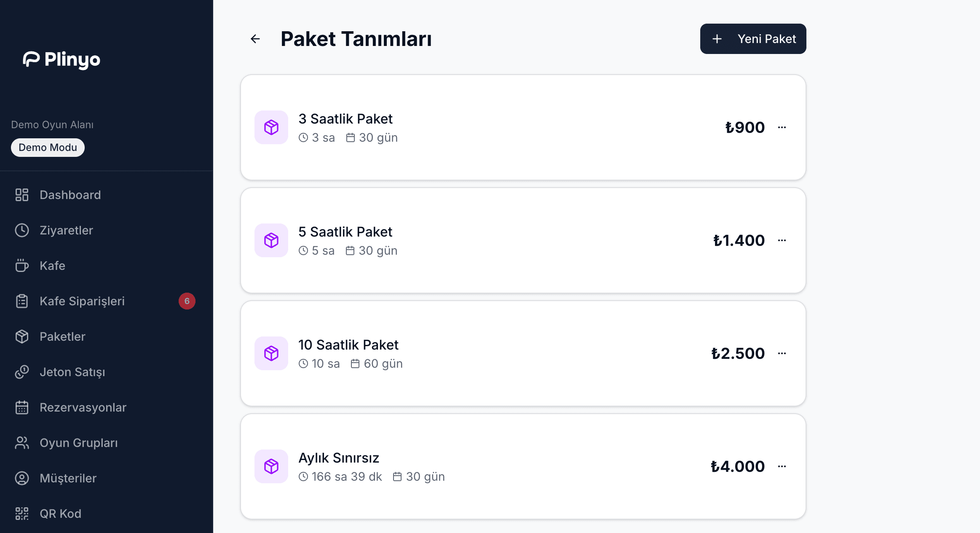The image size is (980, 533).
Task: Select the Paketler box icon
Action: (21, 336)
